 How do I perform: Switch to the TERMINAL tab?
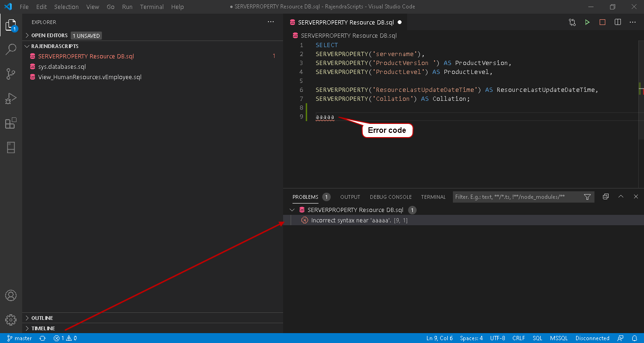(433, 196)
